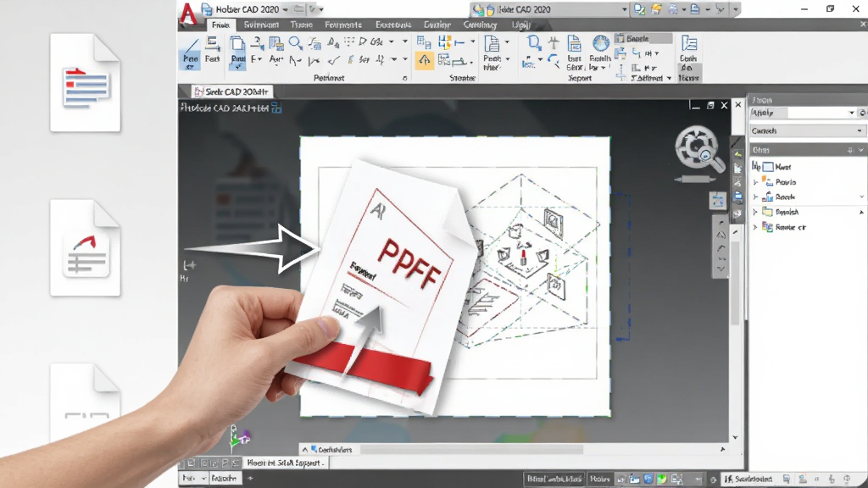Toggle the green status bar icon
The width and height of the screenshot is (868, 488).
(x=661, y=479)
